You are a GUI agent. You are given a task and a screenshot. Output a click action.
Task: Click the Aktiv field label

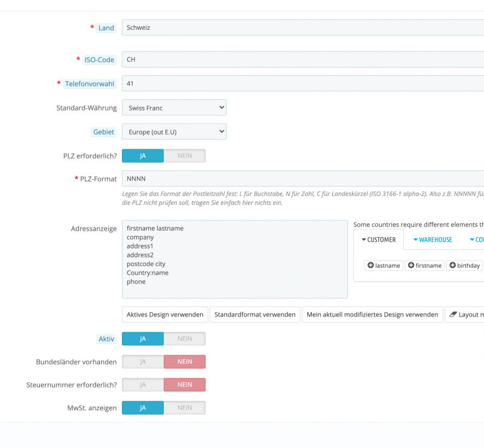(106, 339)
